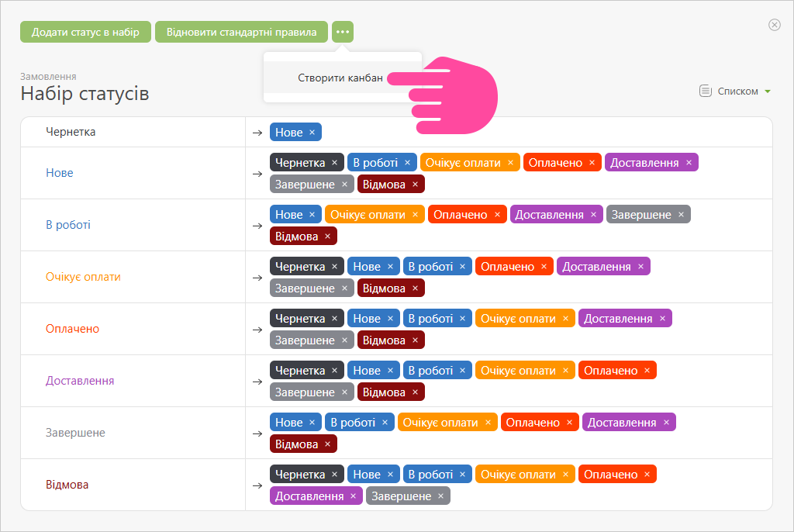The width and height of the screenshot is (794, 532).
Task: Remove Завершене tag in Доставлення row
Action: tap(344, 392)
